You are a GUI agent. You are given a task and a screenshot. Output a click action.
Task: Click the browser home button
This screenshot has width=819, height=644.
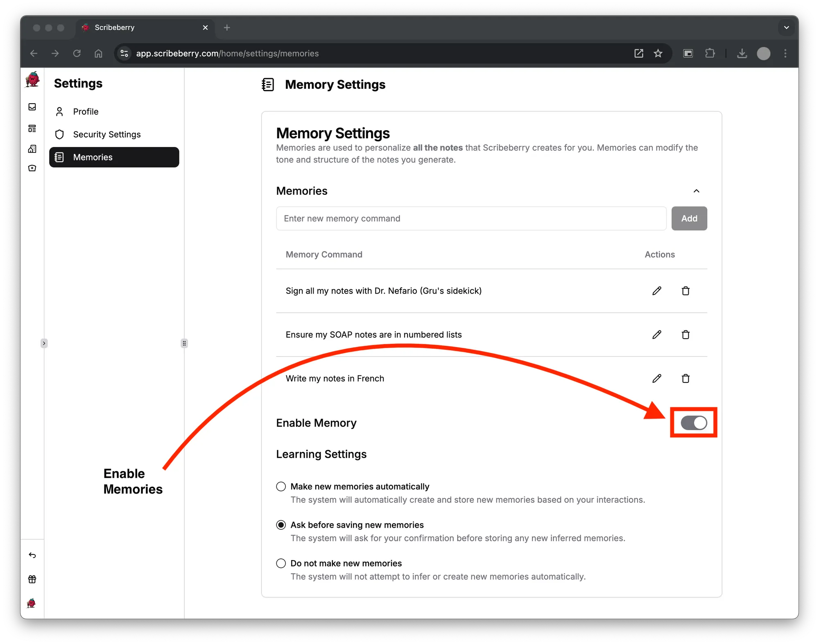98,53
